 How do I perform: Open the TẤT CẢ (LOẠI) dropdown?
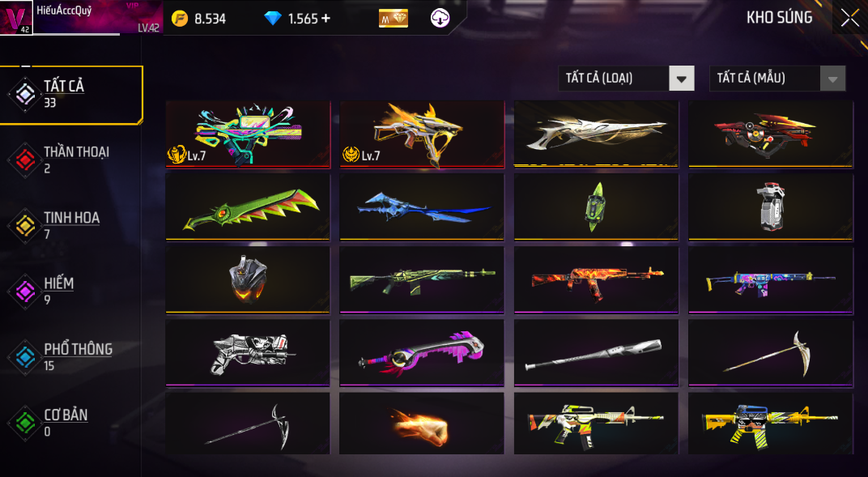tap(626, 78)
